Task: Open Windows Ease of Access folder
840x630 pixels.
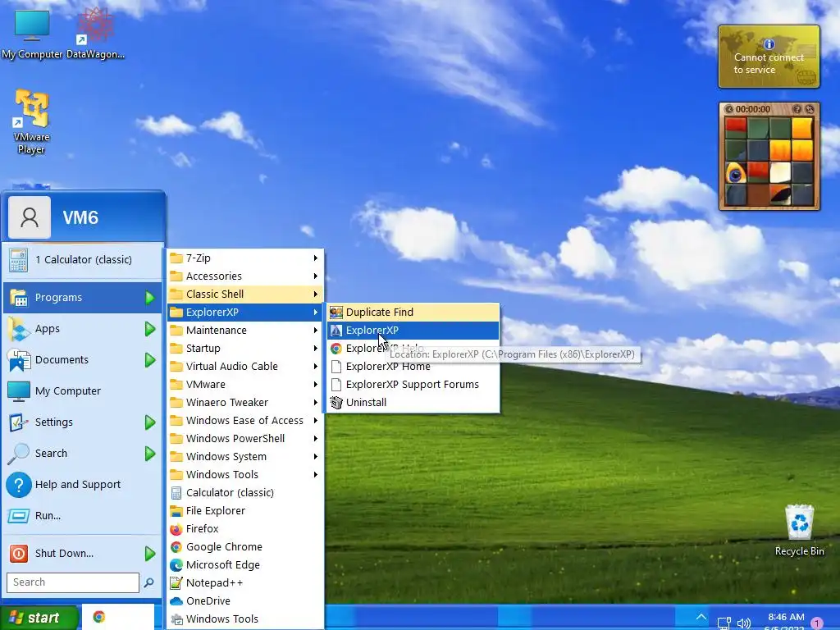Action: (x=246, y=421)
